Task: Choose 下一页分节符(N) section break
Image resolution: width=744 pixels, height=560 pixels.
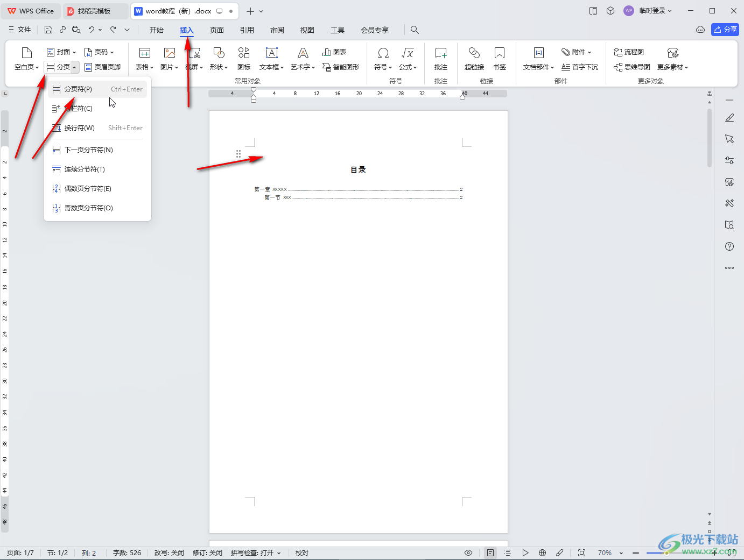Action: 97,150
